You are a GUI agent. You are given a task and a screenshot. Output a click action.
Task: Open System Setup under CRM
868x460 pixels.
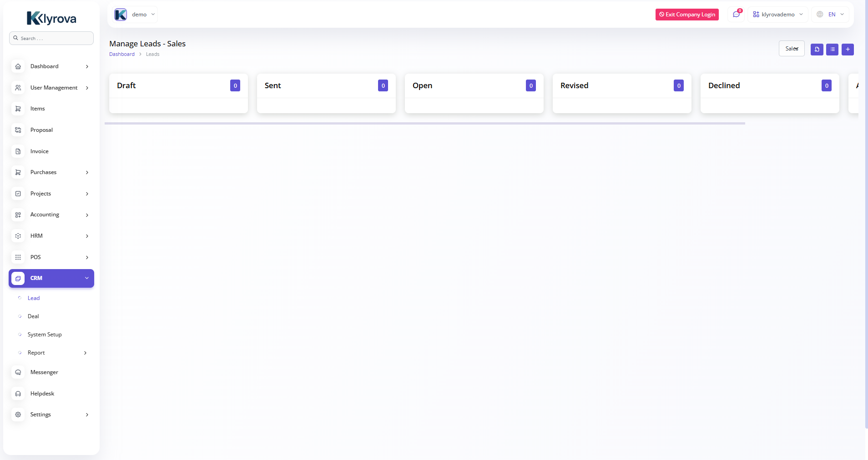tap(45, 335)
